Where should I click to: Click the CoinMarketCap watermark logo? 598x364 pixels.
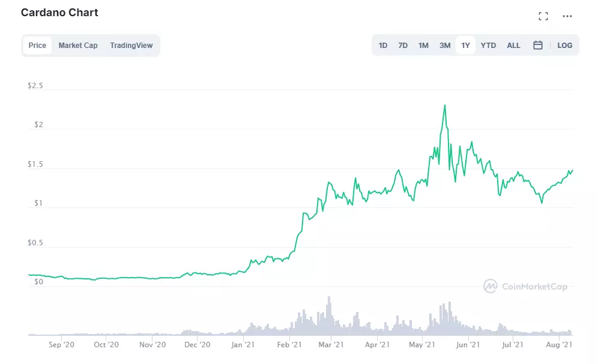click(x=525, y=287)
